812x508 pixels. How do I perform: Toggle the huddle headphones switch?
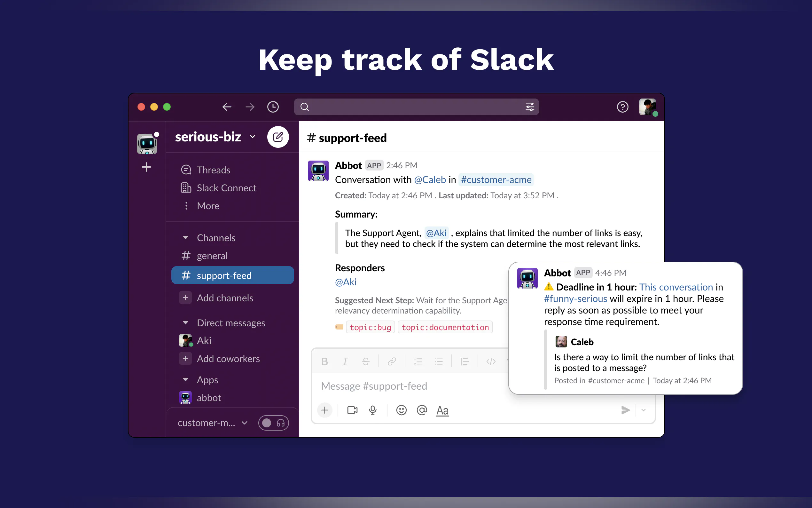273,423
